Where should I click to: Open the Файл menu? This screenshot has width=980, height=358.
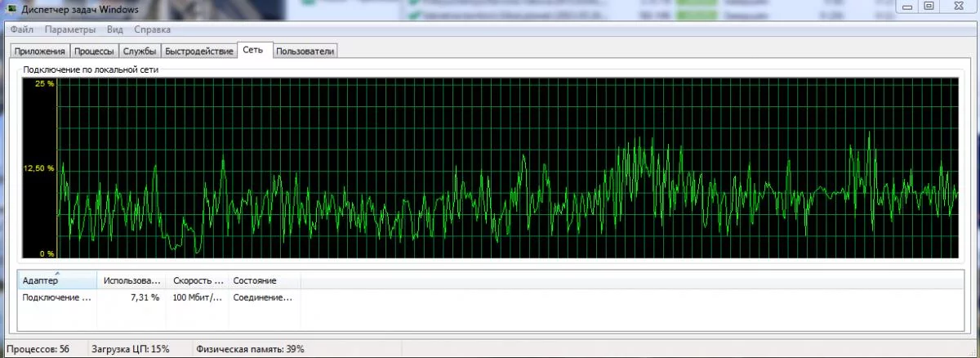[22, 29]
